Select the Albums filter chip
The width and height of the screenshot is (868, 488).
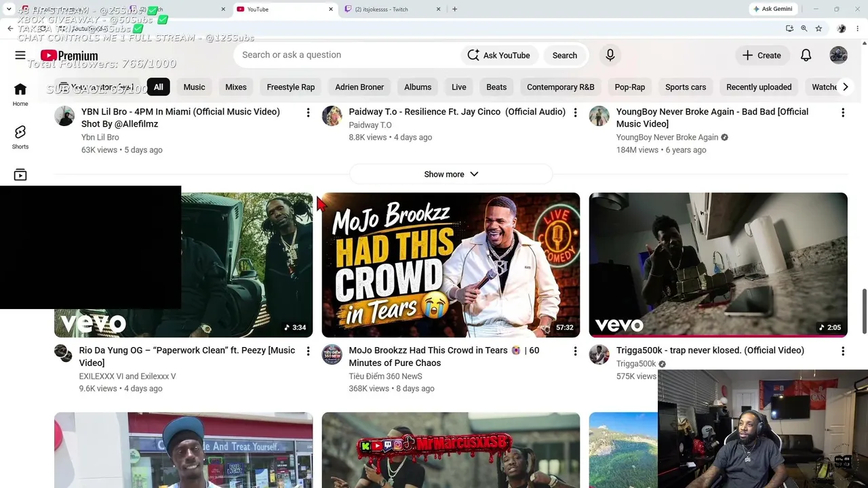coord(418,87)
